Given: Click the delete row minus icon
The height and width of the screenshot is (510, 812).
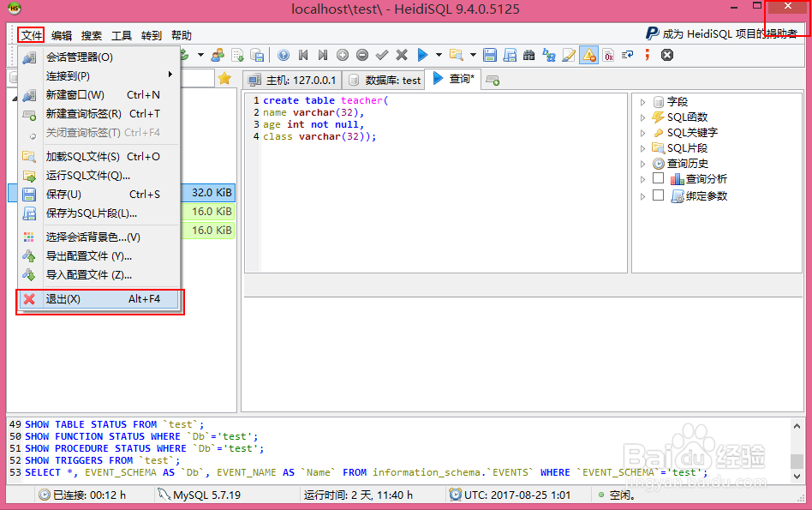Looking at the screenshot, I should point(362,55).
